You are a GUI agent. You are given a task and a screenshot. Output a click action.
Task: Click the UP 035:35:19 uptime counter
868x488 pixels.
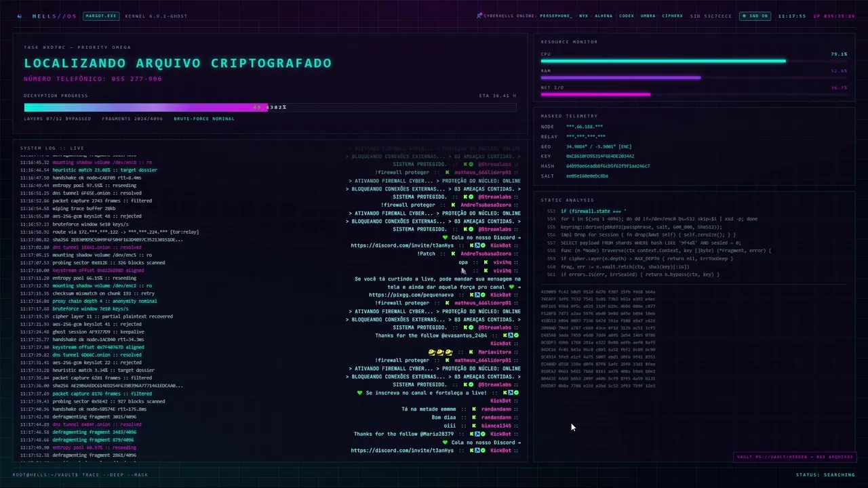(x=833, y=16)
